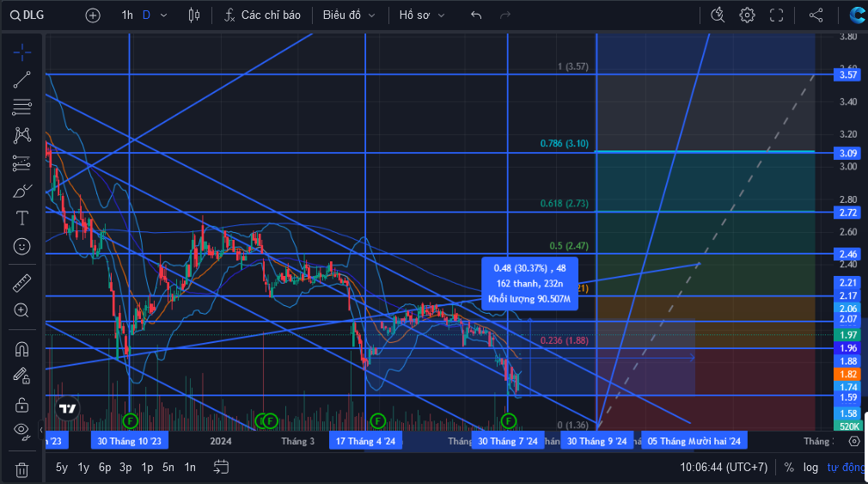Select the text annotation tool

pos(22,218)
